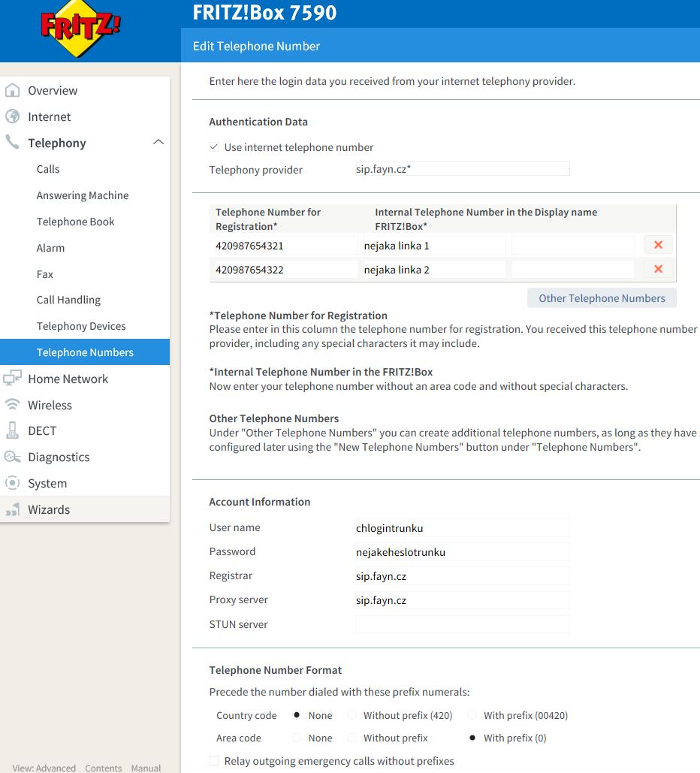The image size is (700, 773).
Task: Open the Manual link
Action: [x=146, y=768]
